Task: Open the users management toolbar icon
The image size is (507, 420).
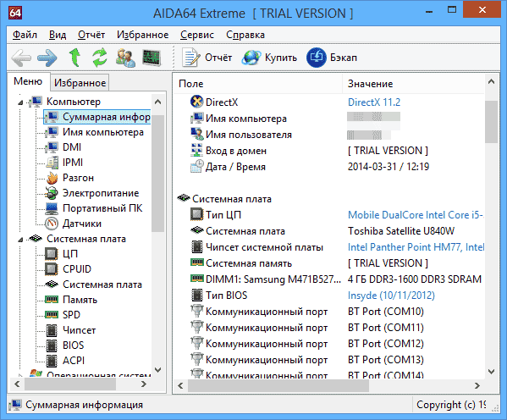Action: [x=125, y=58]
